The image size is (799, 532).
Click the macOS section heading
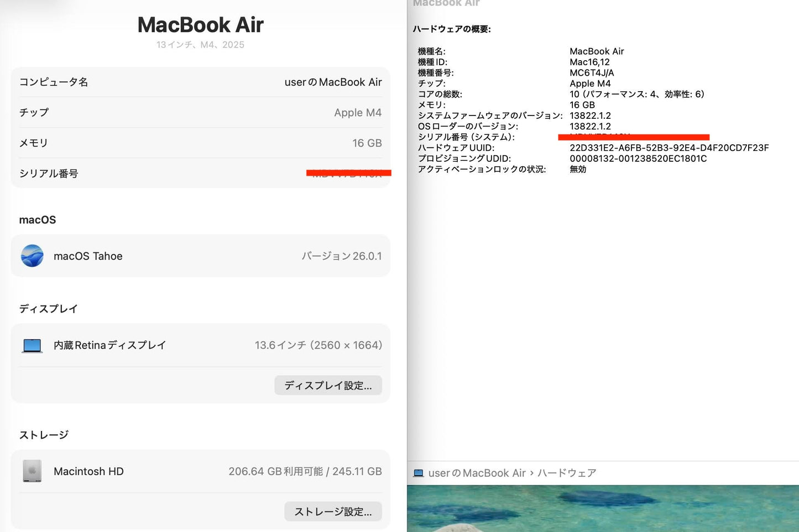tap(38, 220)
